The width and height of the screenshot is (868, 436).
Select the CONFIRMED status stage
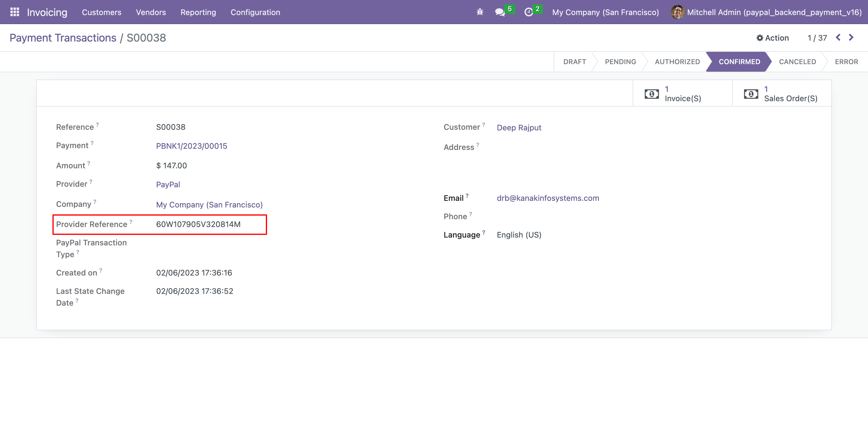(x=739, y=62)
